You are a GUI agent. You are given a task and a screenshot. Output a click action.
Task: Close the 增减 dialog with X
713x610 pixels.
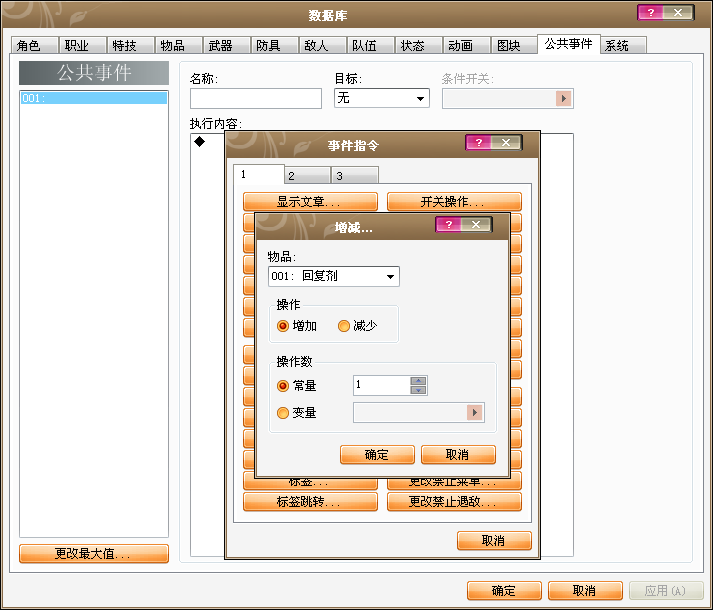click(x=476, y=224)
